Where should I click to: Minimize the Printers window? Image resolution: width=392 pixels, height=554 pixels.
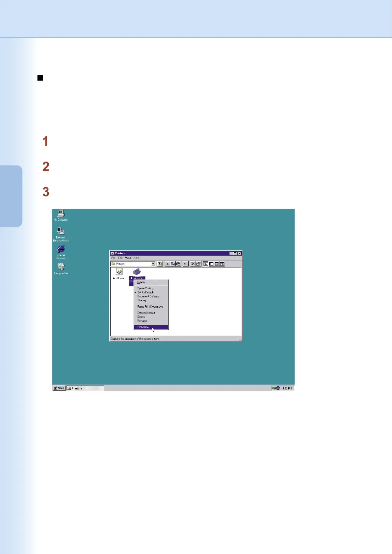click(x=231, y=253)
